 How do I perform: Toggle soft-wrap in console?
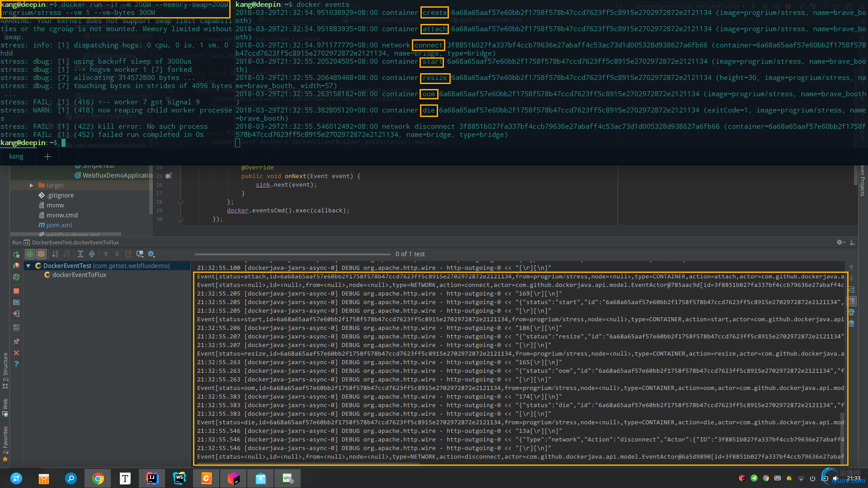coord(852,290)
